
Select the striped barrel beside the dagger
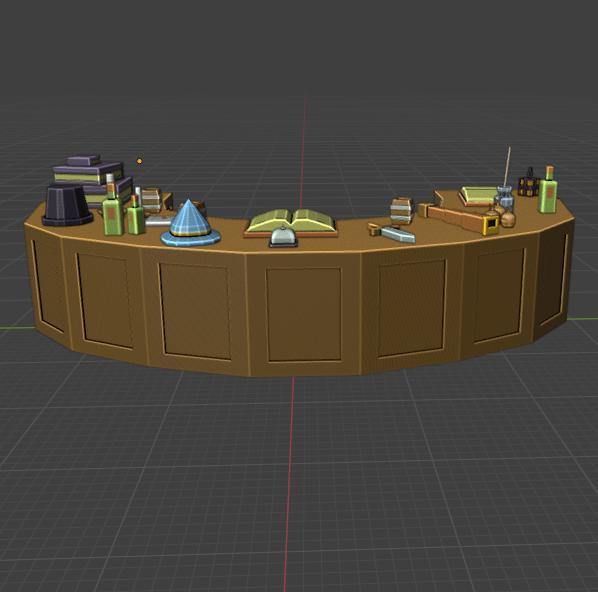click(401, 211)
